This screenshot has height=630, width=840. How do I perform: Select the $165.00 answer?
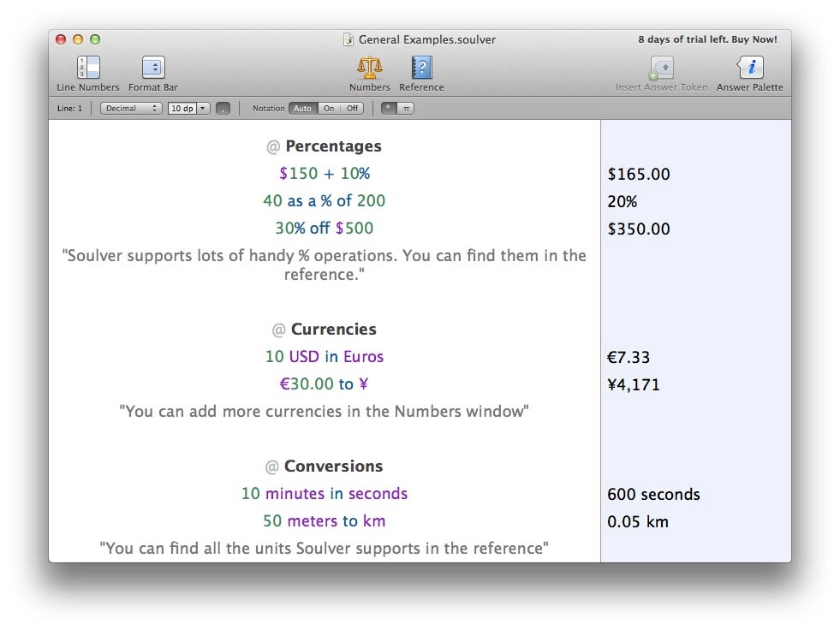point(639,174)
